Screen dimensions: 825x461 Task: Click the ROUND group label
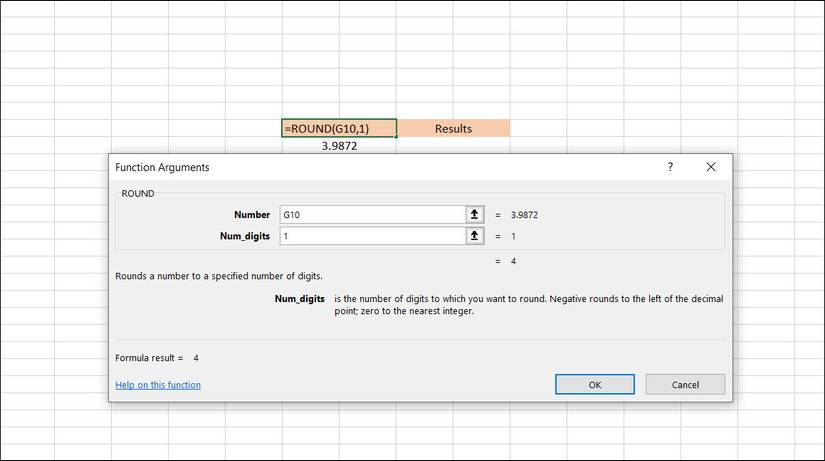(x=138, y=194)
